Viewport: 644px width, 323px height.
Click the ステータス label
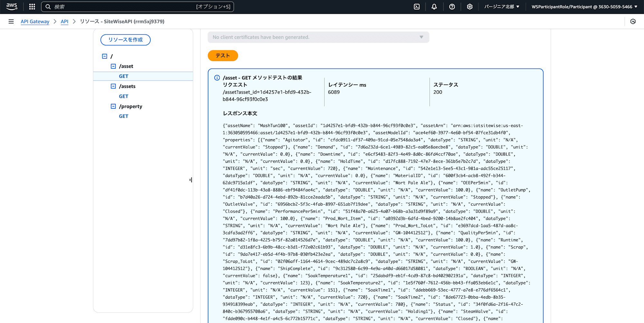pyautogui.click(x=446, y=85)
